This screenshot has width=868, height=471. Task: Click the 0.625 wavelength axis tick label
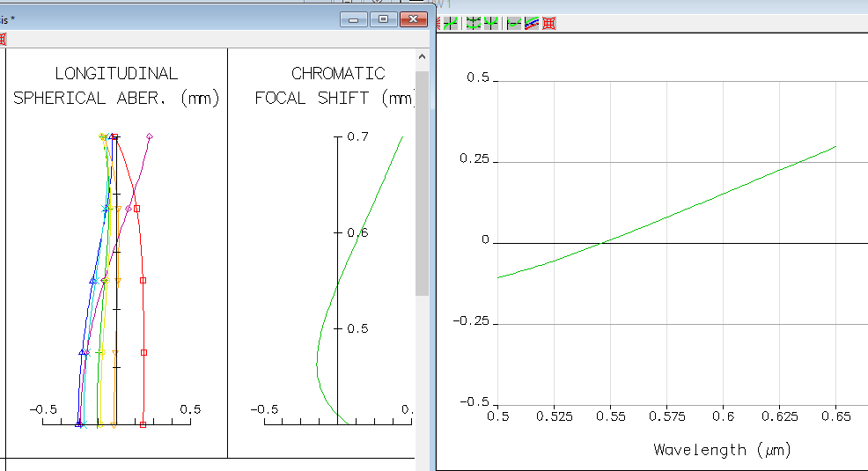(779, 416)
